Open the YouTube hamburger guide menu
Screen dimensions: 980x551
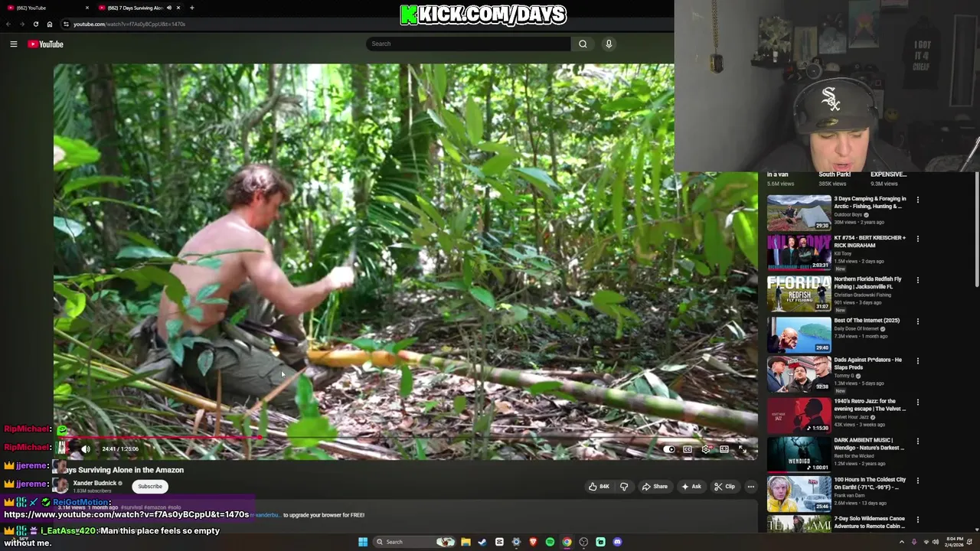click(x=13, y=44)
